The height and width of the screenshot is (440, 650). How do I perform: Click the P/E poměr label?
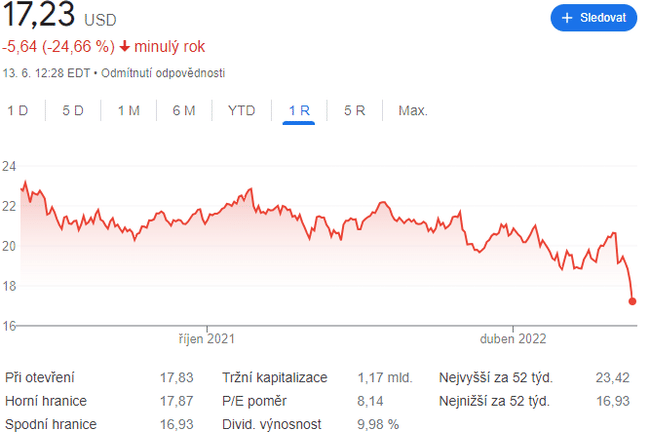[254, 401]
